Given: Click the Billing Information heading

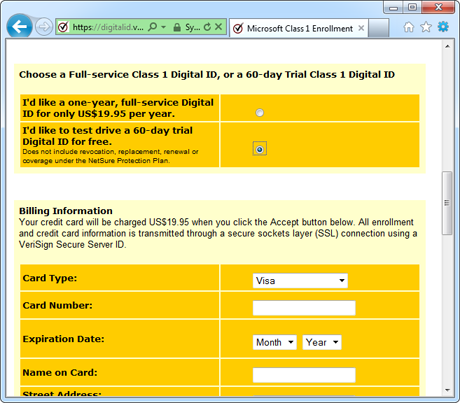Looking at the screenshot, I should [x=66, y=211].
